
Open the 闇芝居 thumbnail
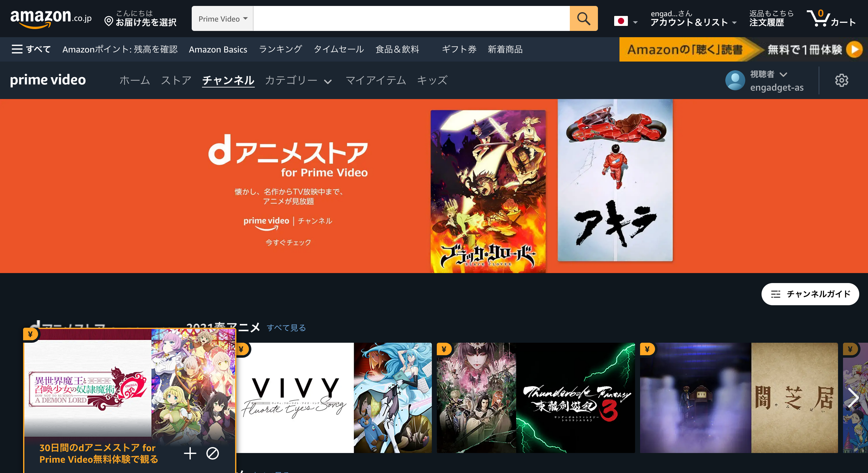click(x=739, y=398)
